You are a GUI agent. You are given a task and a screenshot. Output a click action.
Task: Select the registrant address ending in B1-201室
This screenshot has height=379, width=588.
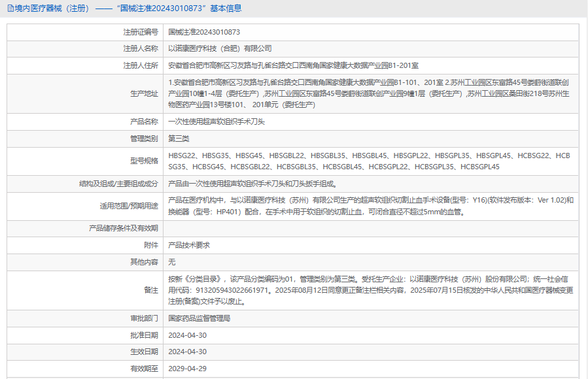(293, 65)
